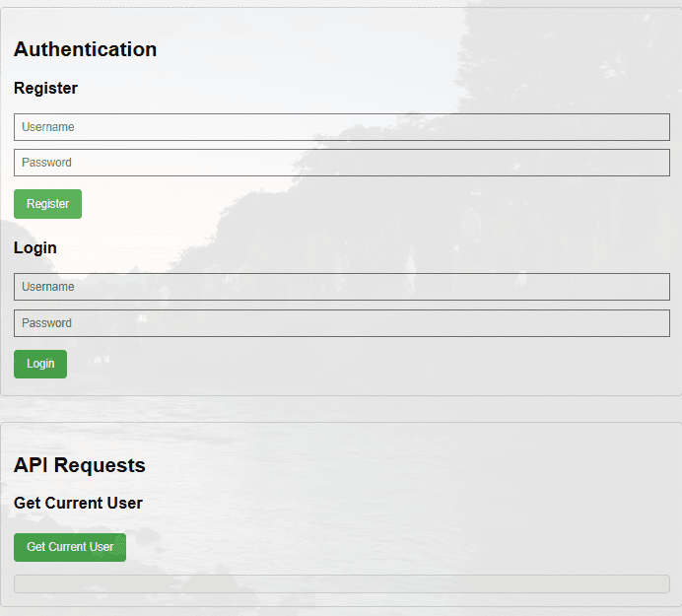Viewport: 682px width, 616px height.
Task: Click the green Login button
Action: pyautogui.click(x=40, y=364)
